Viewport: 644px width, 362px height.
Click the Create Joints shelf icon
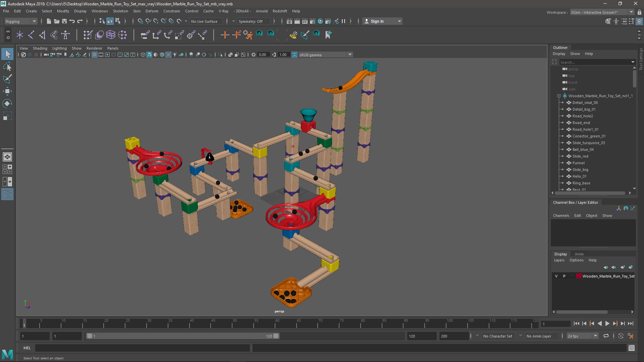(31, 35)
